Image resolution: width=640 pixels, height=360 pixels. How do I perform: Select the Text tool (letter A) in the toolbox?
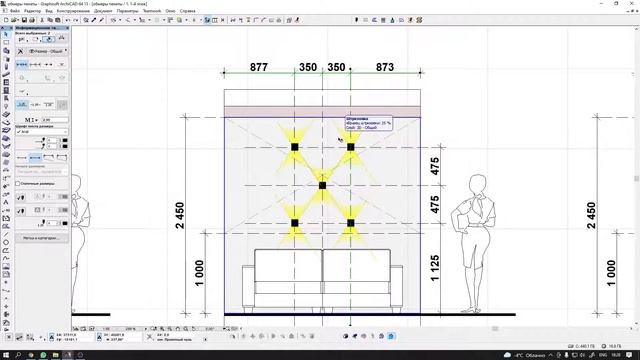click(x=6, y=202)
